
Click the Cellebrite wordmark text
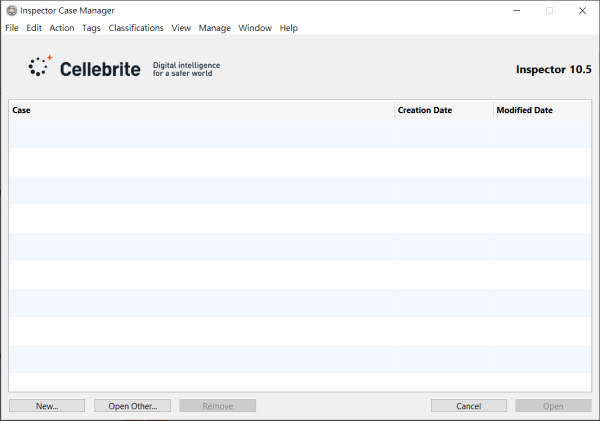[100, 69]
